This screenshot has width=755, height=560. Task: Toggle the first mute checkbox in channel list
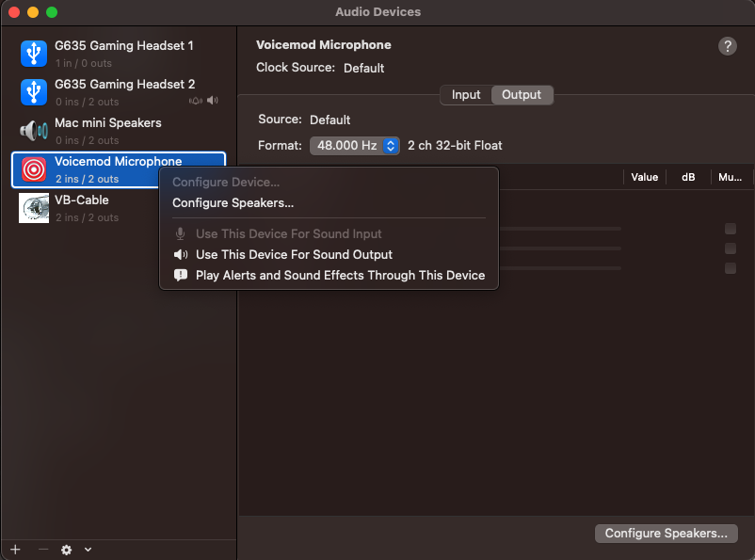[x=731, y=229]
